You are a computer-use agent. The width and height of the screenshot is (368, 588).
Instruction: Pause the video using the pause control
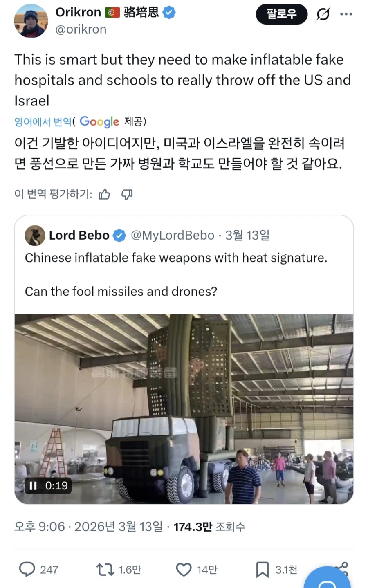tap(34, 486)
